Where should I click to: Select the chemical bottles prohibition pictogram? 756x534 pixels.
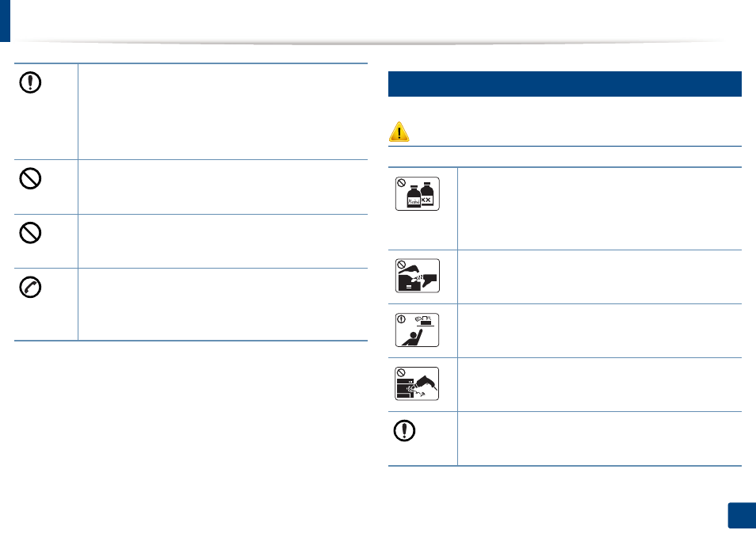pyautogui.click(x=418, y=194)
